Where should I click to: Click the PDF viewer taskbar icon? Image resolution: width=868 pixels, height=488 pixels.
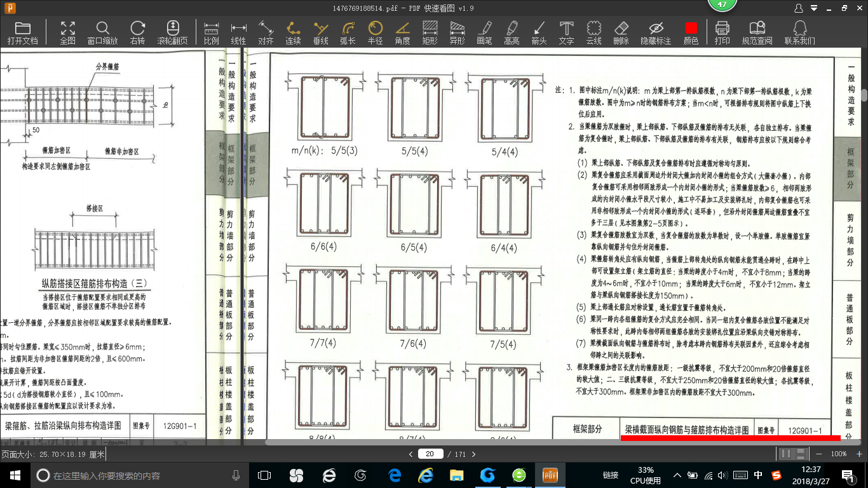point(550,475)
